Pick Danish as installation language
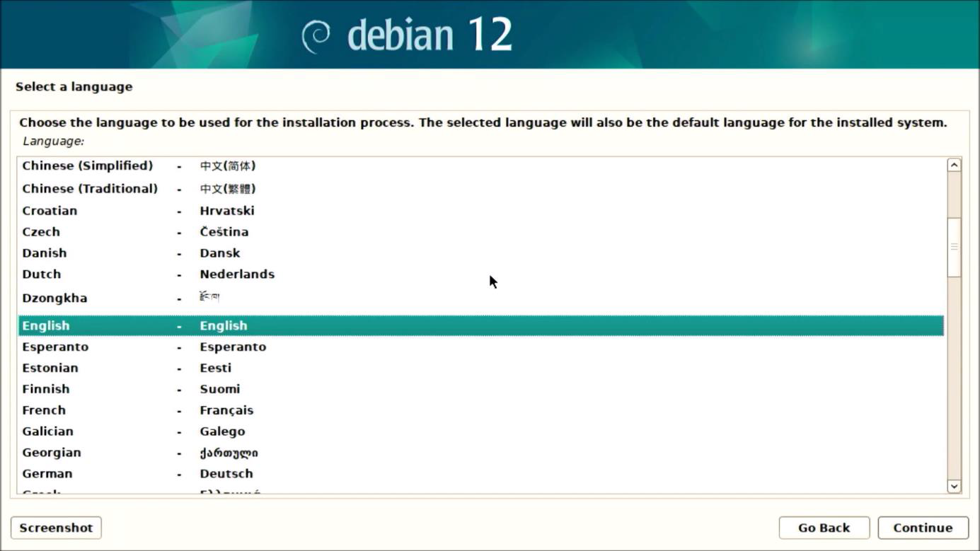The image size is (980, 551). 481,253
